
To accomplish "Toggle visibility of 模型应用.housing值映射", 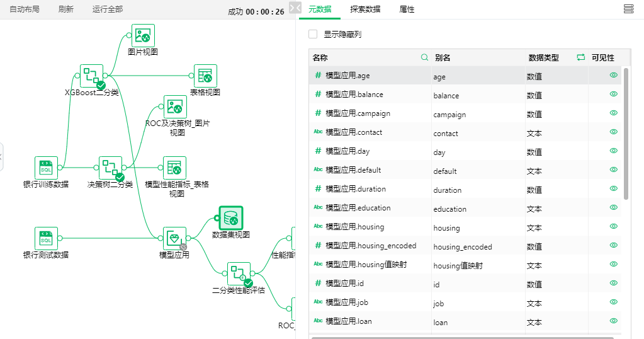I will coord(614,264).
